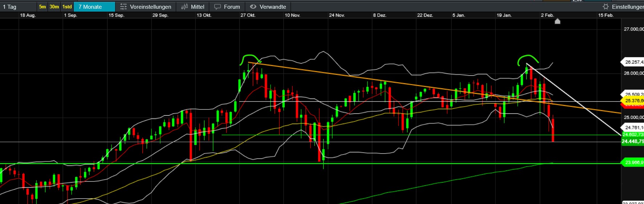Select the 1std timeframe button
Viewport: 644px width, 204px height.
pyautogui.click(x=67, y=7)
